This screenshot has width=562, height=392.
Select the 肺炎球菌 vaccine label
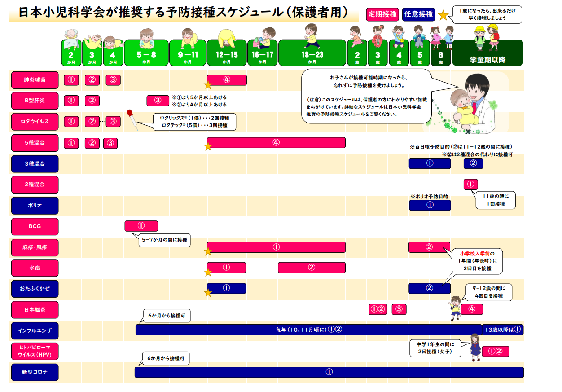[35, 80]
